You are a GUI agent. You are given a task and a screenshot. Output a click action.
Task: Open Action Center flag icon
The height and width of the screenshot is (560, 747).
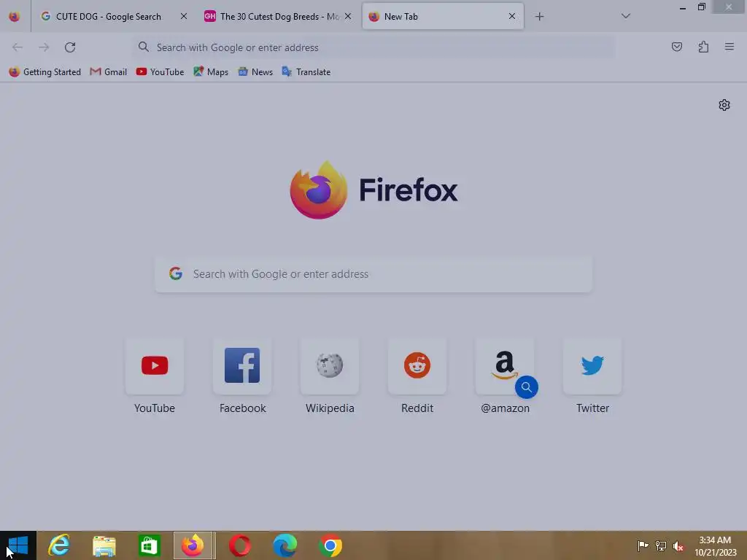point(643,545)
